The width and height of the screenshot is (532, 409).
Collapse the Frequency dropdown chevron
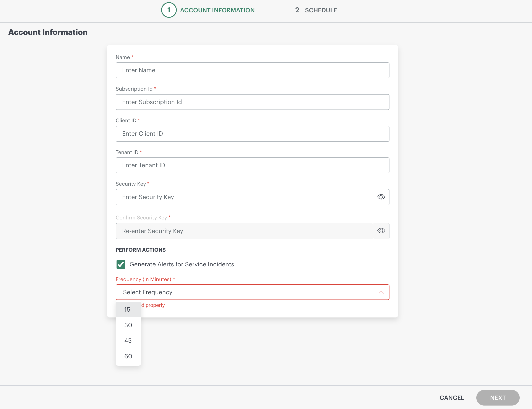[x=381, y=292]
